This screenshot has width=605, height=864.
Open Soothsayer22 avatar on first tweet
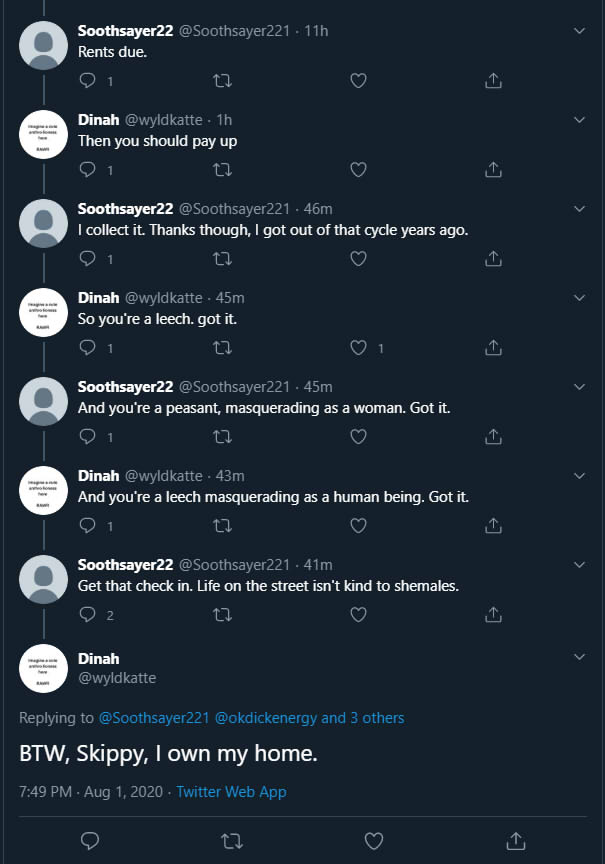click(44, 46)
